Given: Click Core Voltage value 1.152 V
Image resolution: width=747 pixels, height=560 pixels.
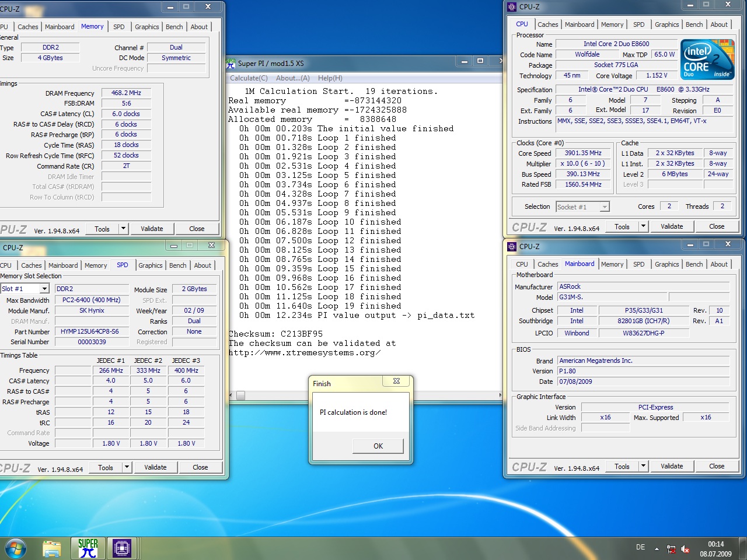Looking at the screenshot, I should (x=657, y=75).
